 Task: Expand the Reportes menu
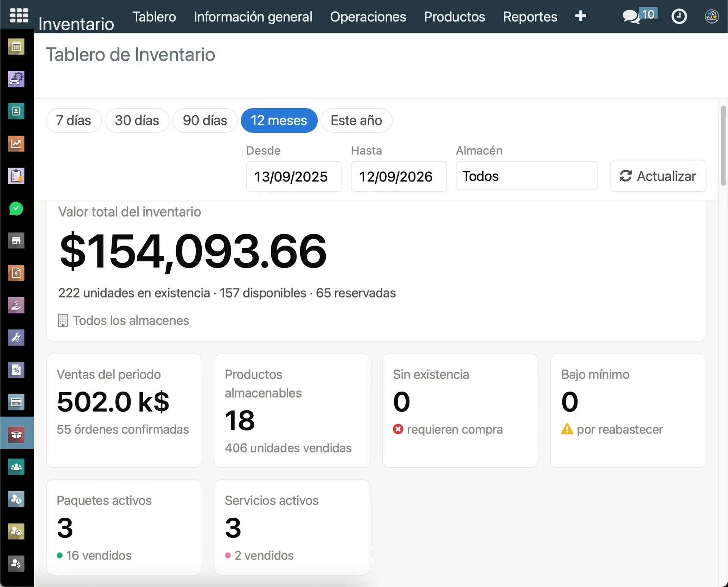pyautogui.click(x=530, y=17)
